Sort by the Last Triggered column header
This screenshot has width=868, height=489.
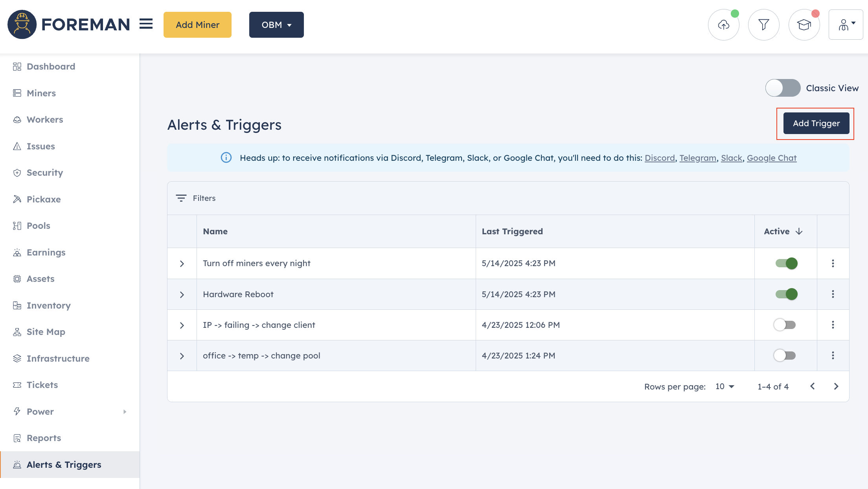coord(512,232)
